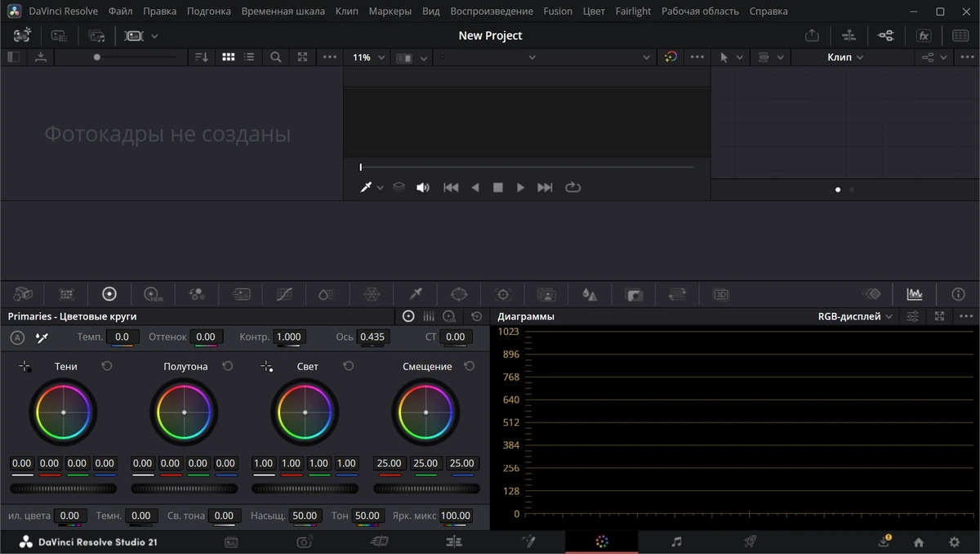This screenshot has width=980, height=554.
Task: Open the Qualifier eyedropper palette
Action: 416,294
